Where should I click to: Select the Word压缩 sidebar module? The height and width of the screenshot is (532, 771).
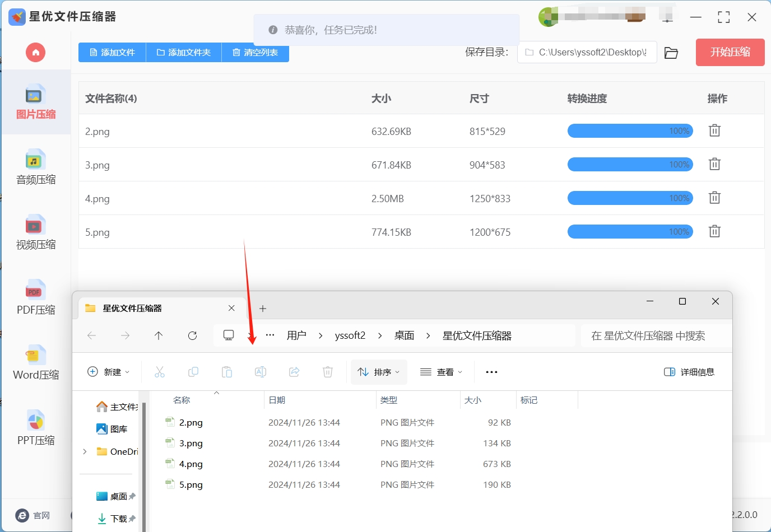click(x=36, y=363)
